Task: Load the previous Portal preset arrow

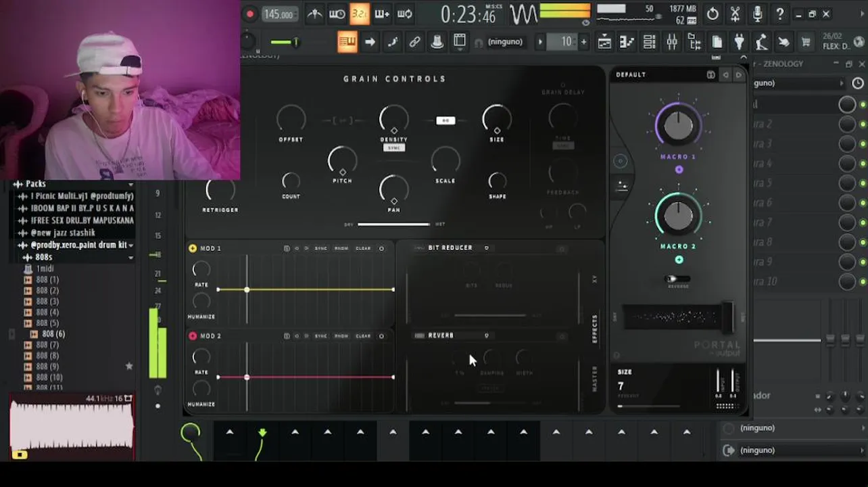Action: (x=725, y=74)
